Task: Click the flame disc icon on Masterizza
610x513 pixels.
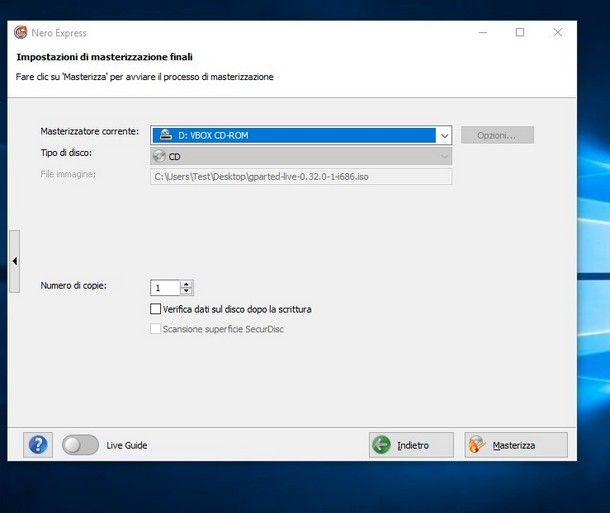Action: click(477, 445)
